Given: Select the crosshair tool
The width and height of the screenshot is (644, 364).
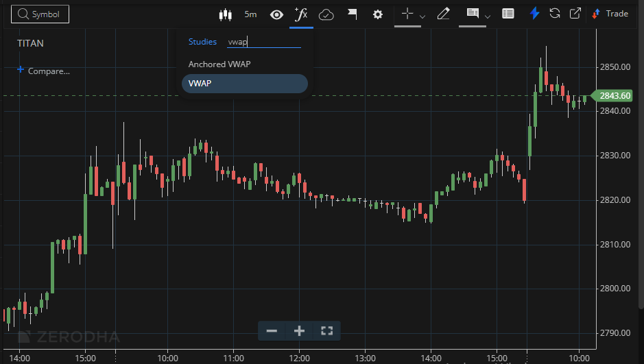Looking at the screenshot, I should pos(407,14).
